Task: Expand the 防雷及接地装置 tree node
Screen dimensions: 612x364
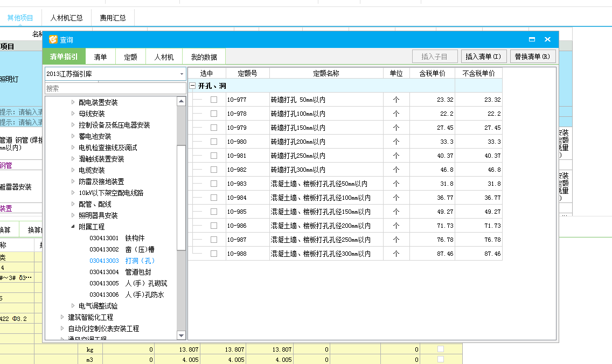Action: point(73,181)
